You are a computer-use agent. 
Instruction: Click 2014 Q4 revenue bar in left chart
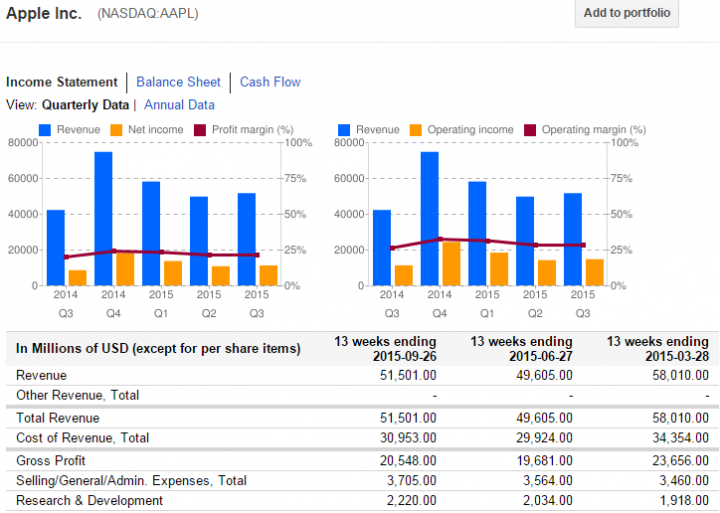click(x=103, y=219)
